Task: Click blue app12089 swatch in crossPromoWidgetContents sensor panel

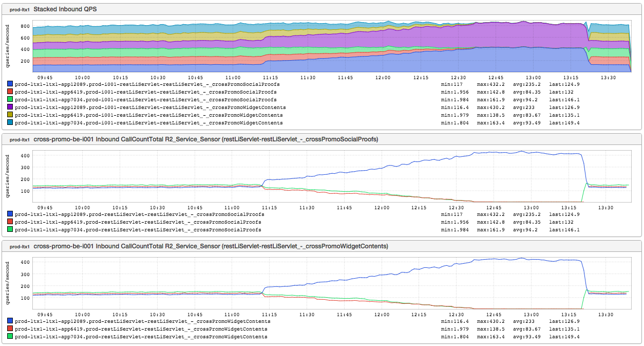Action: [10, 321]
